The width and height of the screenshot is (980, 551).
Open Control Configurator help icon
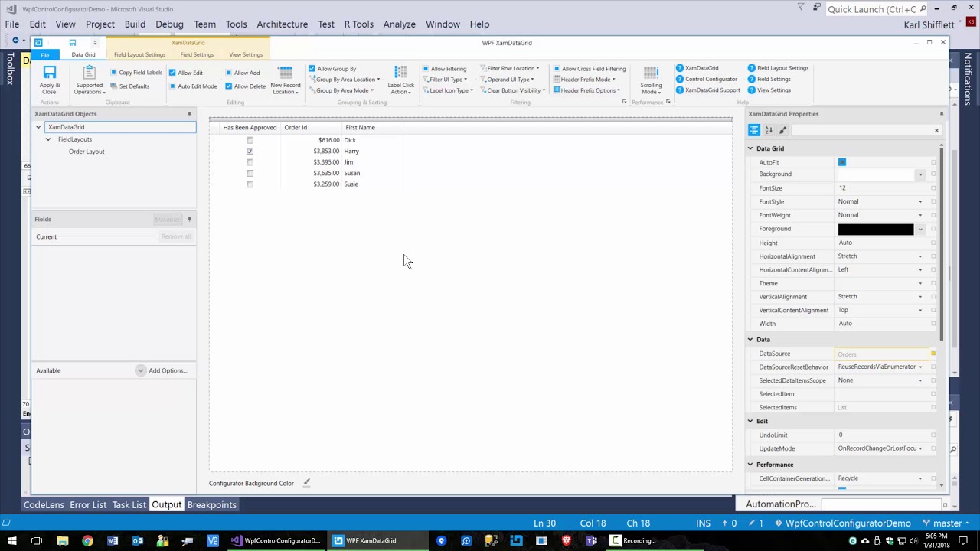[679, 79]
